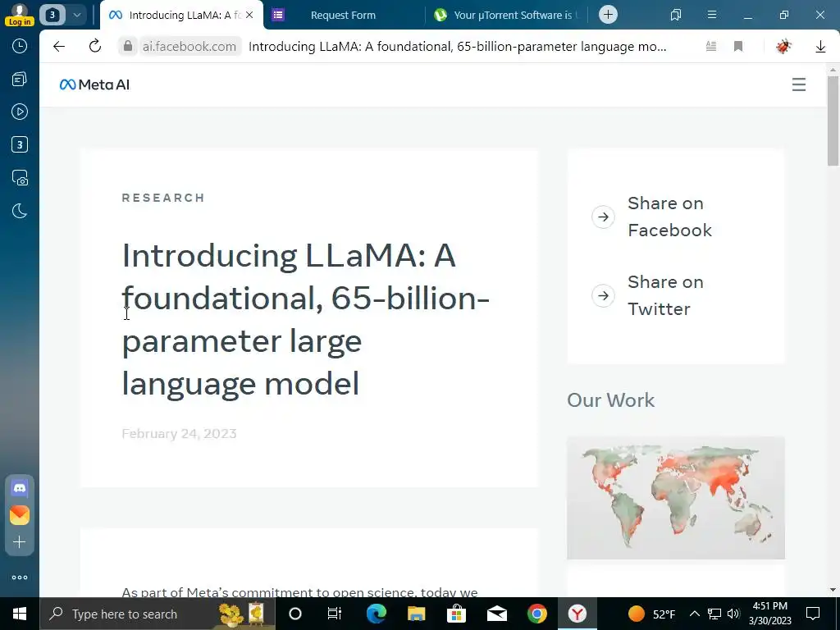Open the ladybug extension icon

(x=783, y=47)
